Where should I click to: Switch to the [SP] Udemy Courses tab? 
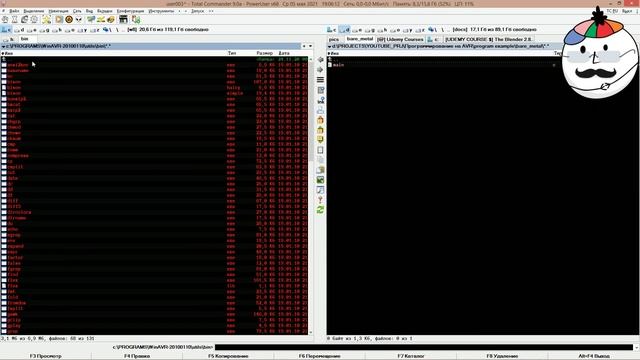pos(400,39)
